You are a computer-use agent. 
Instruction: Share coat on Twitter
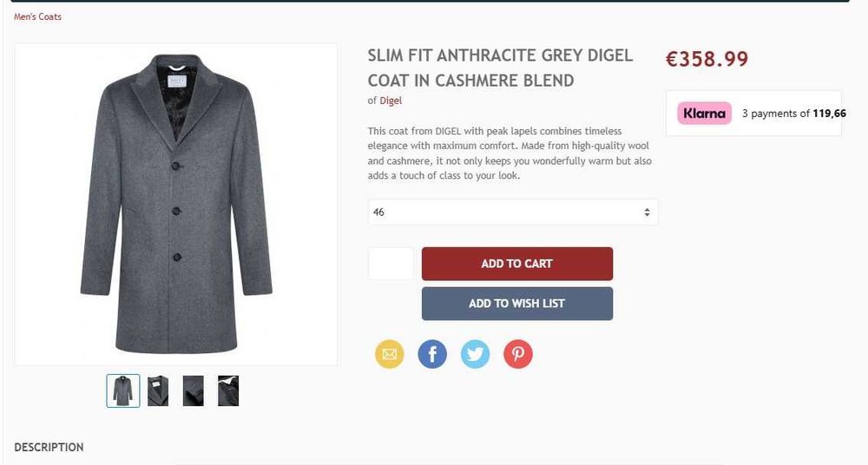475,354
